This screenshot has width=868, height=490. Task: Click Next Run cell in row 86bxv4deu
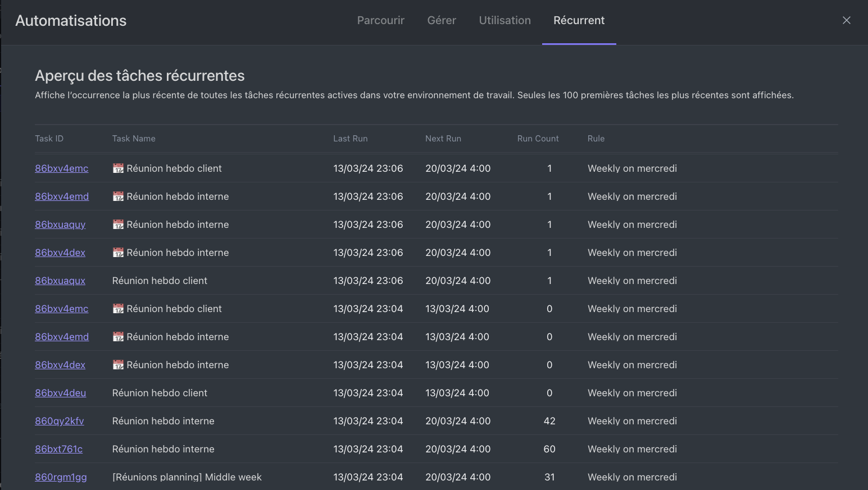(457, 393)
